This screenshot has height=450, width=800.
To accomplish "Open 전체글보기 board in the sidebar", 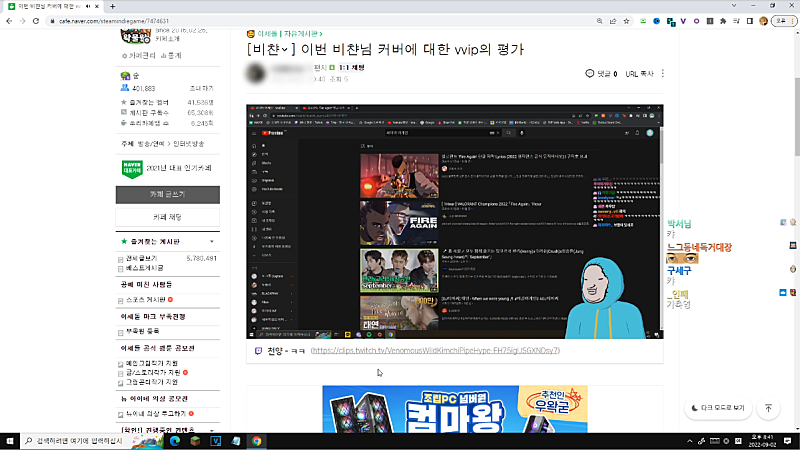I will [145, 258].
